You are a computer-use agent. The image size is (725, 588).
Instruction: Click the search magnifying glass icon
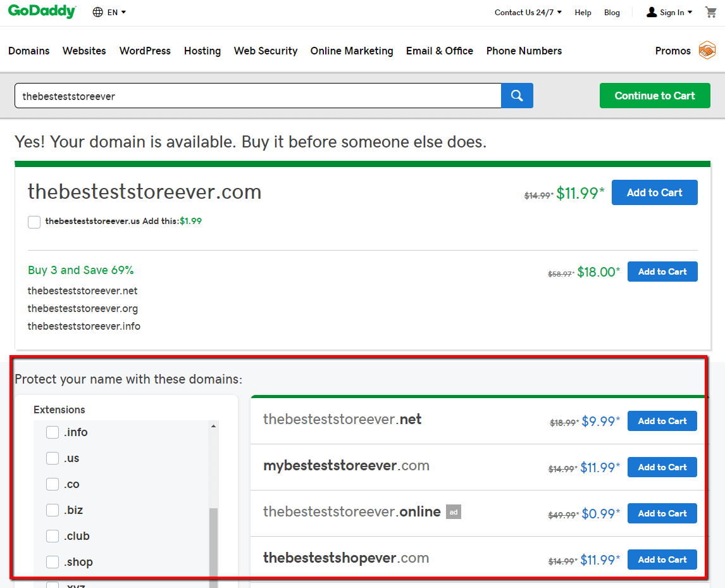pos(517,95)
